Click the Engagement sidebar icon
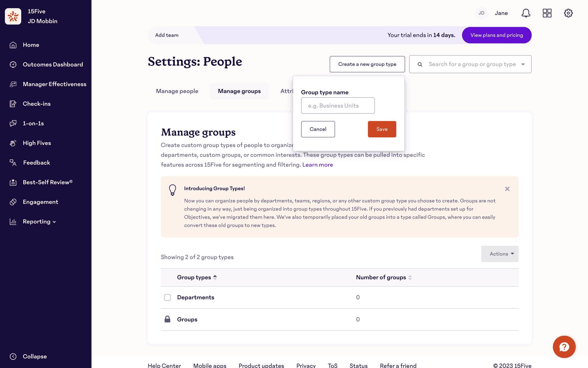The height and width of the screenshot is (368, 588). coord(13,202)
